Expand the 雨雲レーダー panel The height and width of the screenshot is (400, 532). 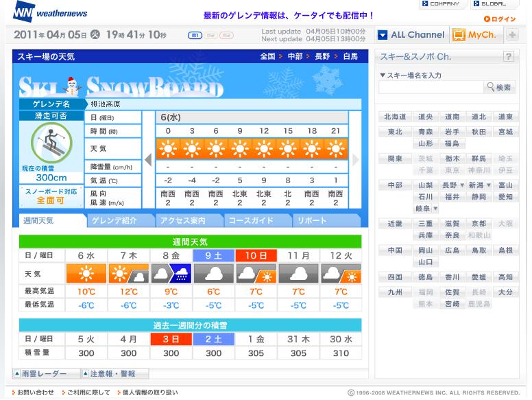[x=46, y=374]
